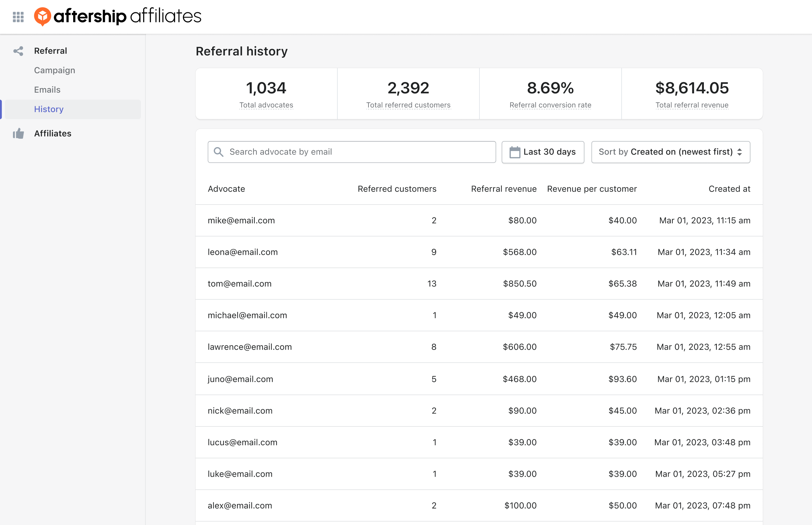This screenshot has width=812, height=525.
Task: Click the Campaign menu item in sidebar
Action: [55, 70]
